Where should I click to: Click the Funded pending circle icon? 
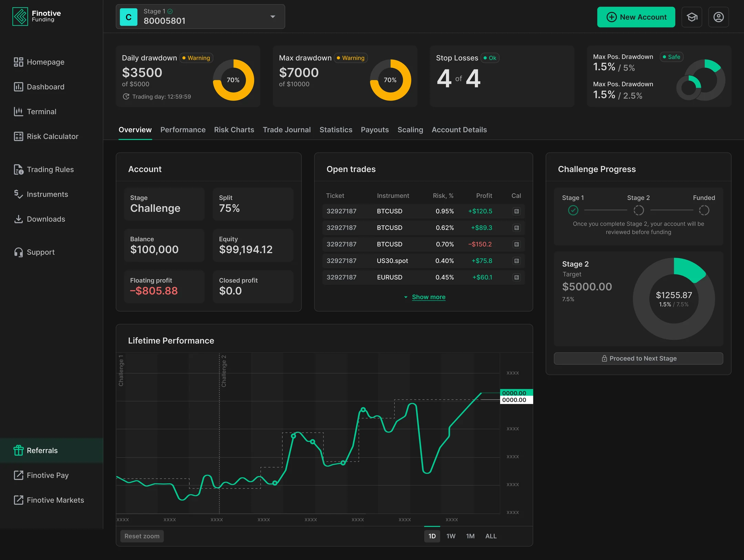coord(704,210)
